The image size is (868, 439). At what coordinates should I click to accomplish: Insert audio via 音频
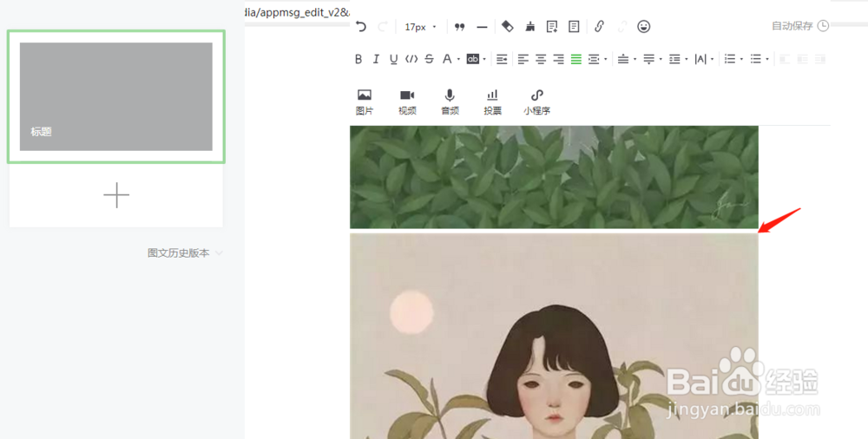(450, 102)
